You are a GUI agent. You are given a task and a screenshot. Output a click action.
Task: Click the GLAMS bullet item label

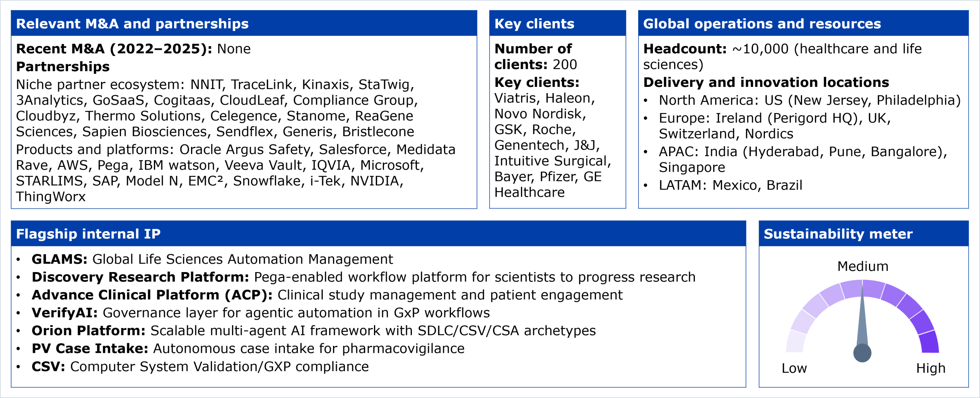click(60, 259)
